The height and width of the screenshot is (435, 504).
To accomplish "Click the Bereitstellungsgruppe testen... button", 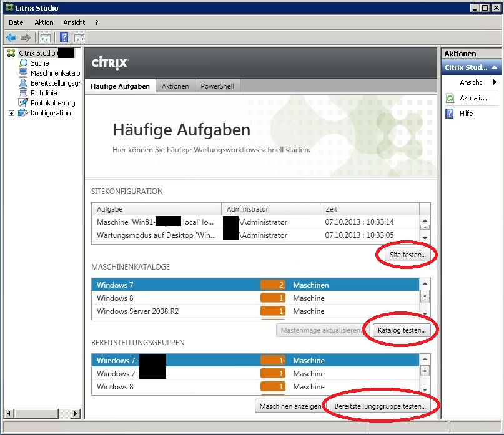I will click(380, 406).
